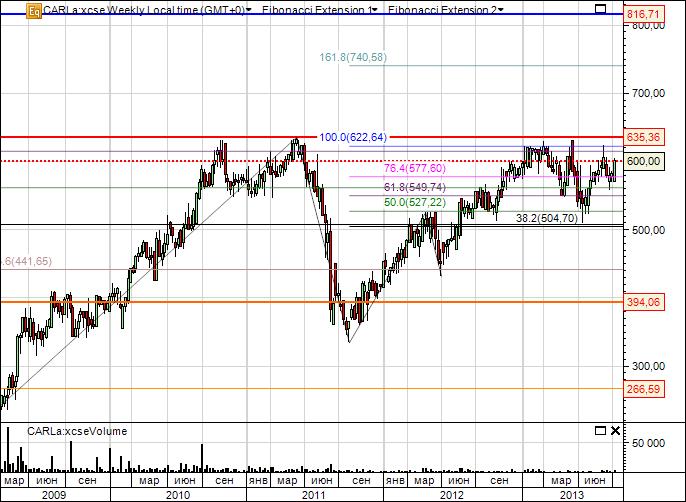This screenshot has height=502, width=686.
Task: Select the 635,36 red price tag
Action: tap(643, 137)
